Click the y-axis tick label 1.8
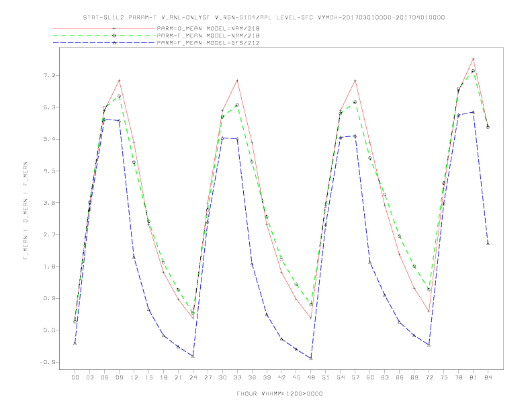Image resolution: width=532 pixels, height=411 pixels. click(x=49, y=267)
